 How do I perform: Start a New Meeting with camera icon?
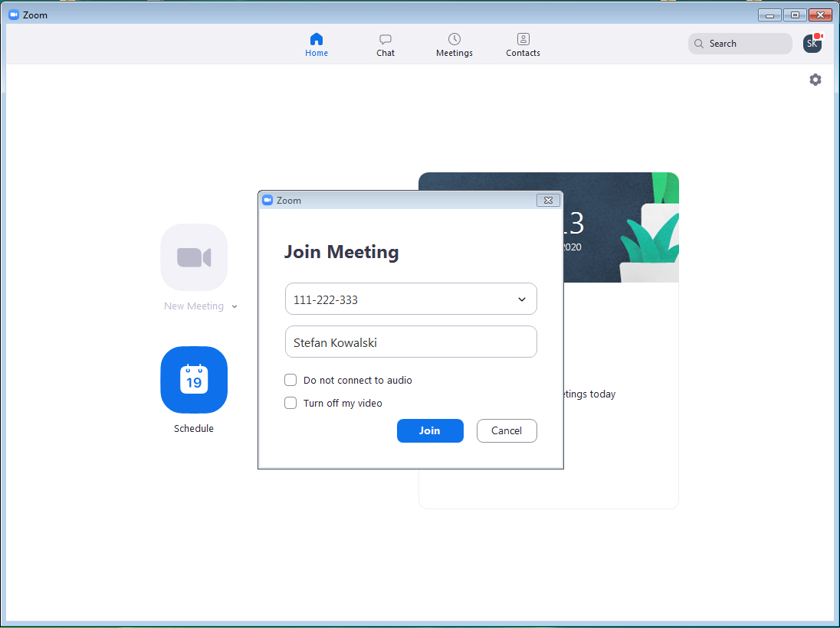pos(194,257)
